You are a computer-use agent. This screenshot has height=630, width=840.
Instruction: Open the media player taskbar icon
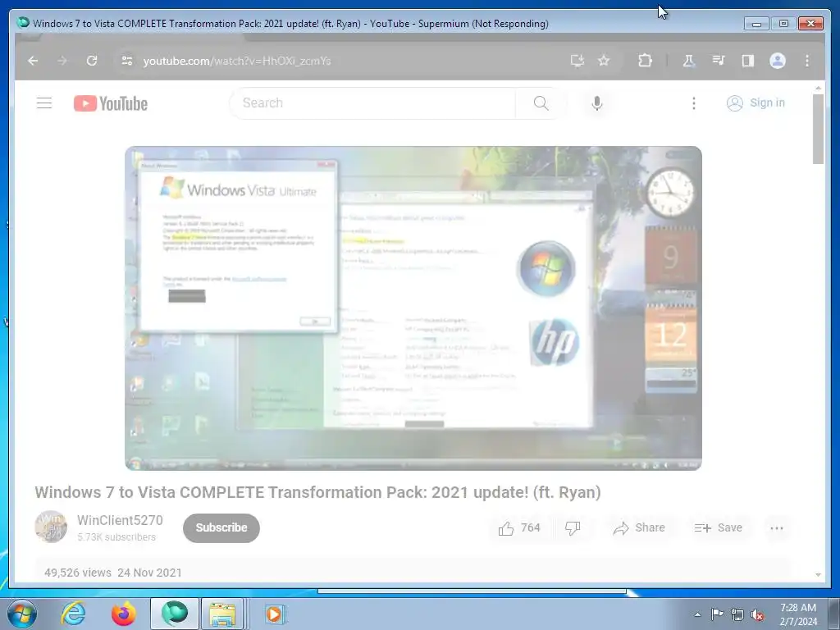[x=276, y=614]
